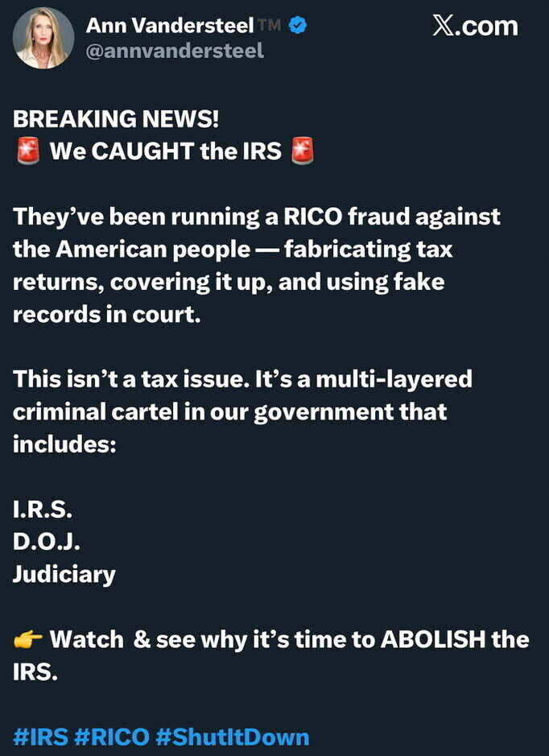Click the pointing hand emoji
This screenshot has width=549, height=756.
28,640
